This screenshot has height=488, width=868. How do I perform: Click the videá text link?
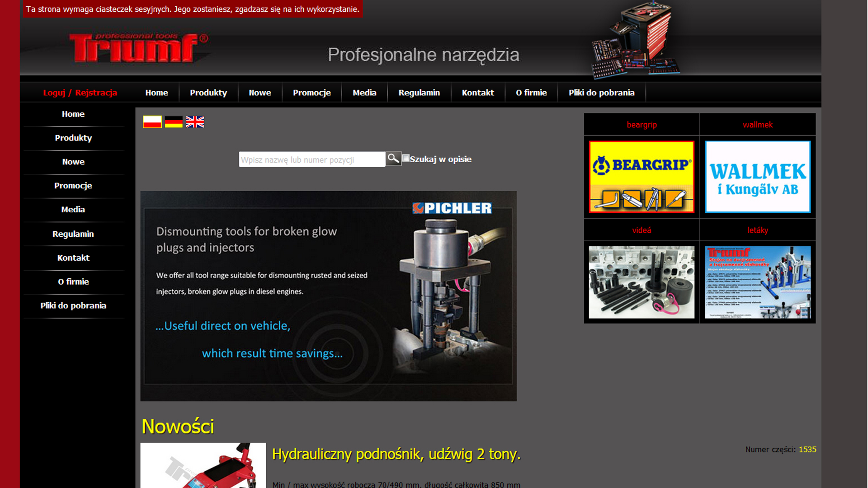click(x=642, y=230)
